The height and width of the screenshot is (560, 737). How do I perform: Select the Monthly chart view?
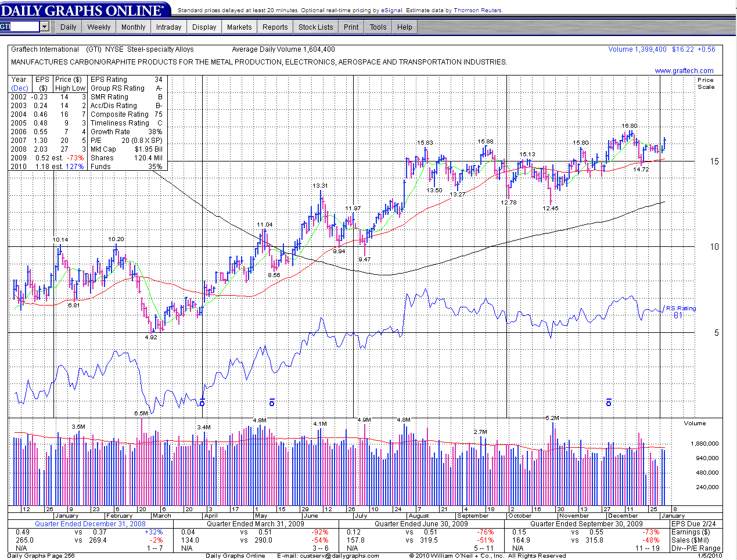pos(133,27)
